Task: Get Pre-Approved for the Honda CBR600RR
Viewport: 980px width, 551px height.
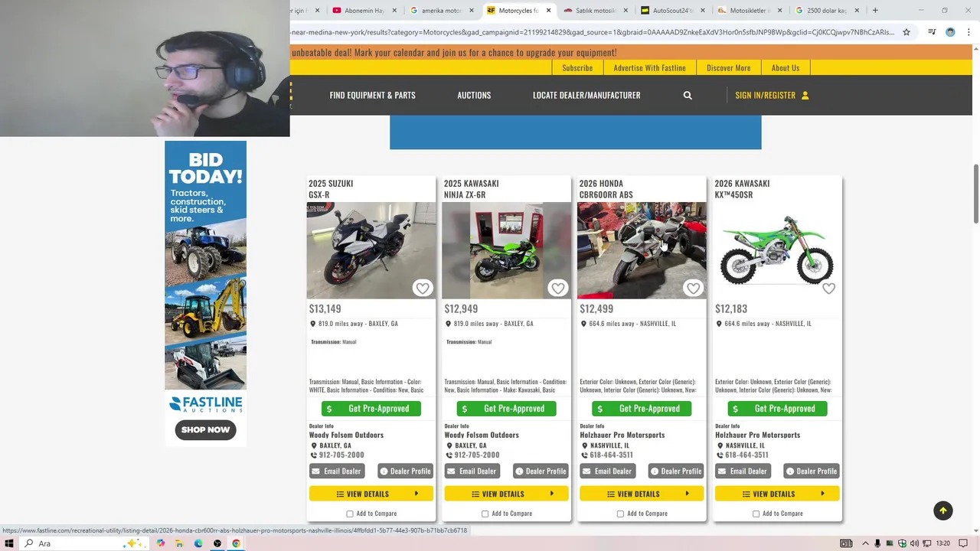Action: tap(642, 409)
